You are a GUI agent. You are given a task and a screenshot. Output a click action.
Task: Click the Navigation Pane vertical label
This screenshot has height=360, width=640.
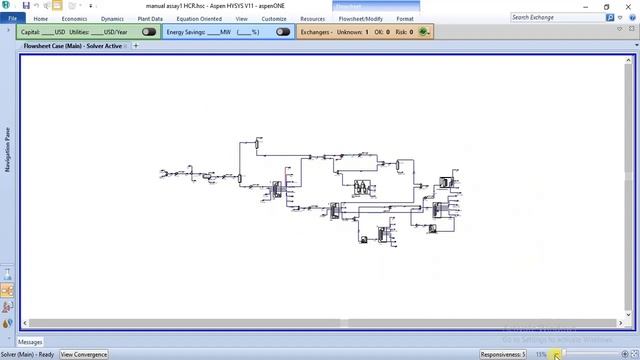(7, 150)
